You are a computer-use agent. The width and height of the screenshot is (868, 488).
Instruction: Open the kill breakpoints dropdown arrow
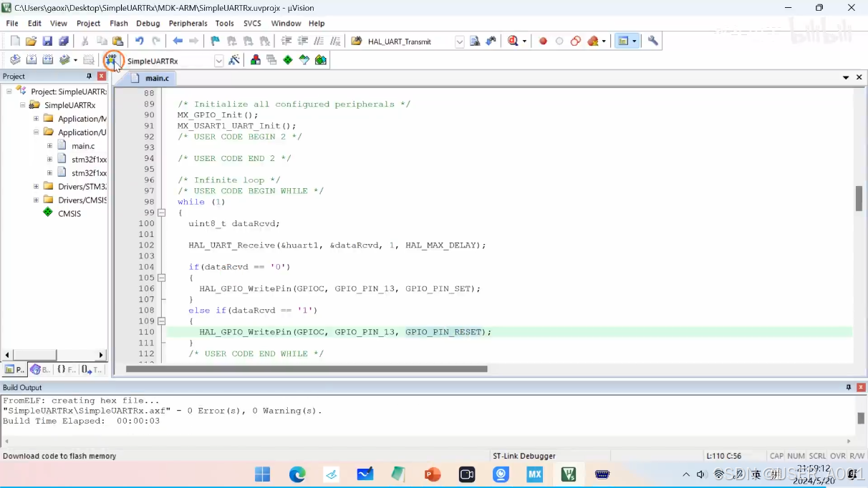coord(604,42)
